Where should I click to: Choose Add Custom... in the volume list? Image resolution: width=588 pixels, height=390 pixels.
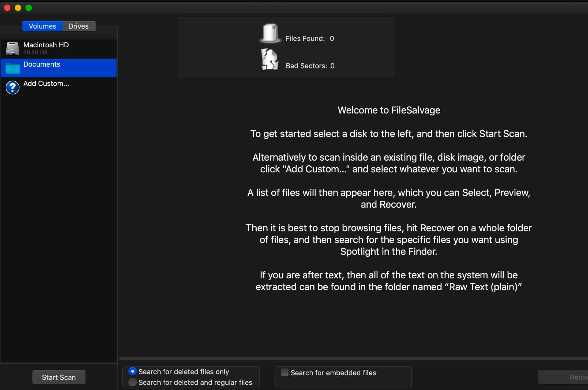point(59,87)
